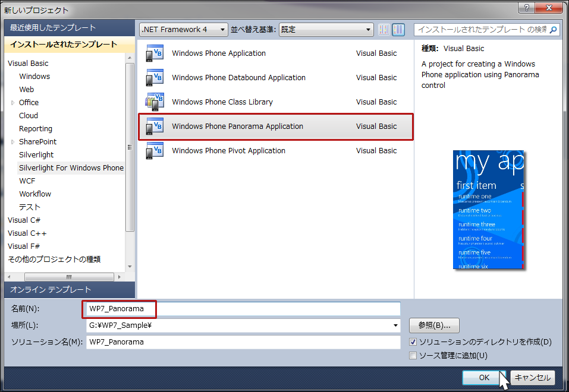Select the Cloud category
The width and height of the screenshot is (569, 392).
tap(29, 116)
